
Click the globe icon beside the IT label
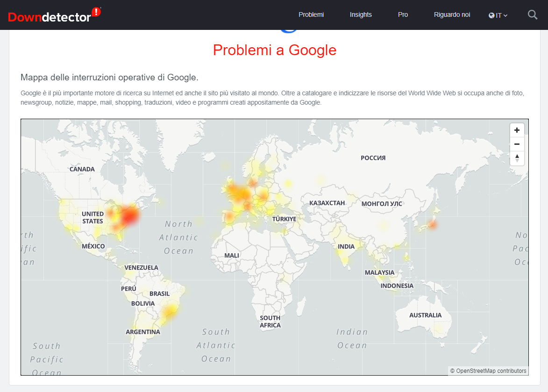coord(491,15)
